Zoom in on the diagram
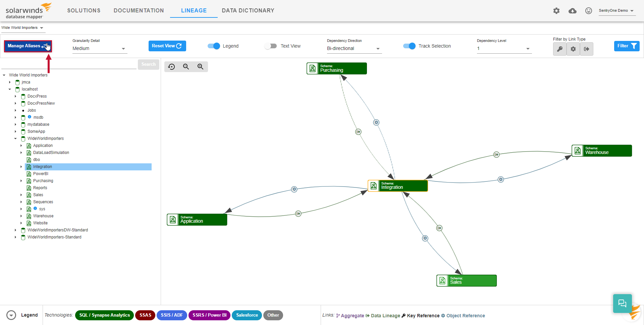The image size is (644, 325). (x=200, y=67)
